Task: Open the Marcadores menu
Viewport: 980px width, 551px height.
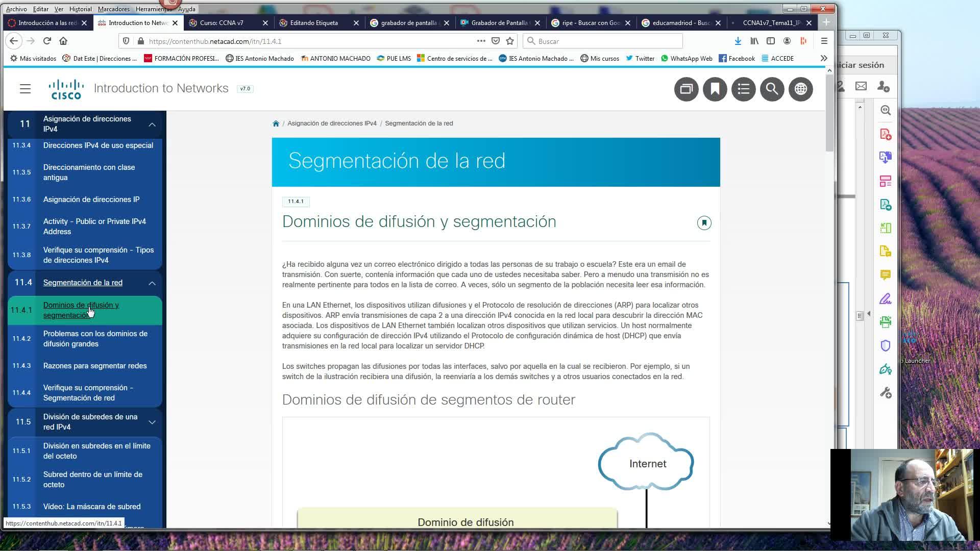Action: 113,9
